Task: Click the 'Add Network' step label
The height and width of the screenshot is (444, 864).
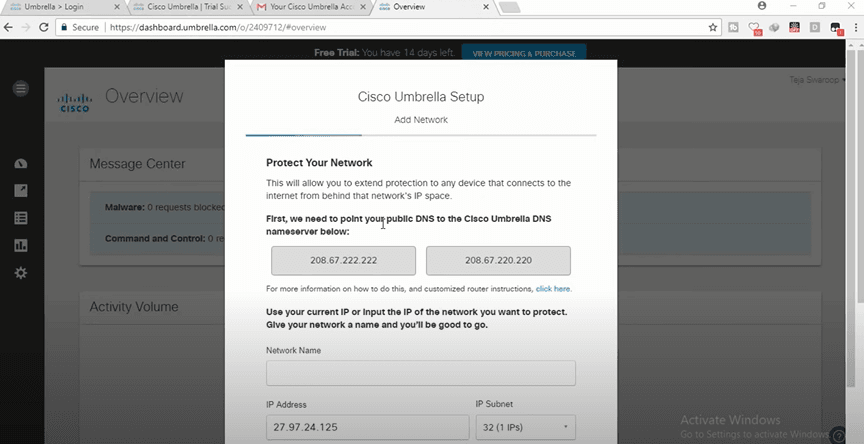Action: (x=421, y=120)
